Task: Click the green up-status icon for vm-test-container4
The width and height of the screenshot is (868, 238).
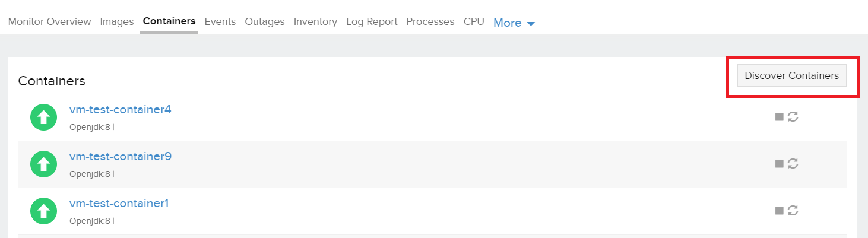Action: (43, 118)
